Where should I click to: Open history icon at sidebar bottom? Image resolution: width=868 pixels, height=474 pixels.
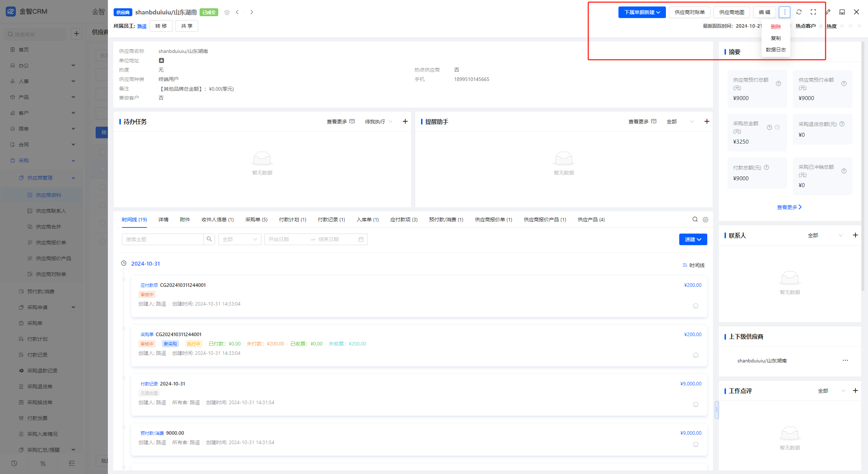[14, 463]
